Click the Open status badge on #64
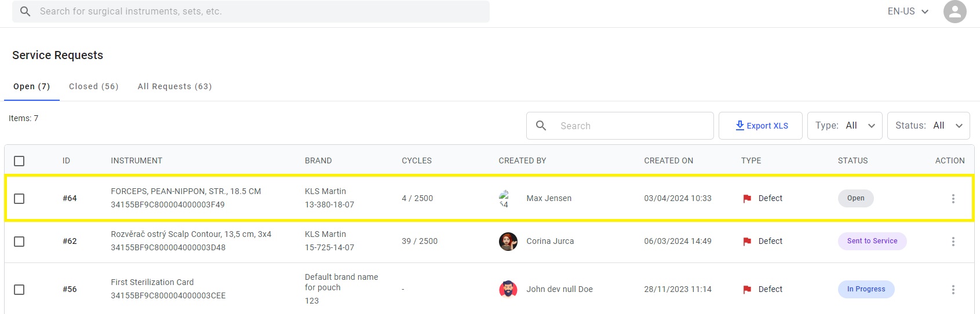The height and width of the screenshot is (314, 980). 855,198
